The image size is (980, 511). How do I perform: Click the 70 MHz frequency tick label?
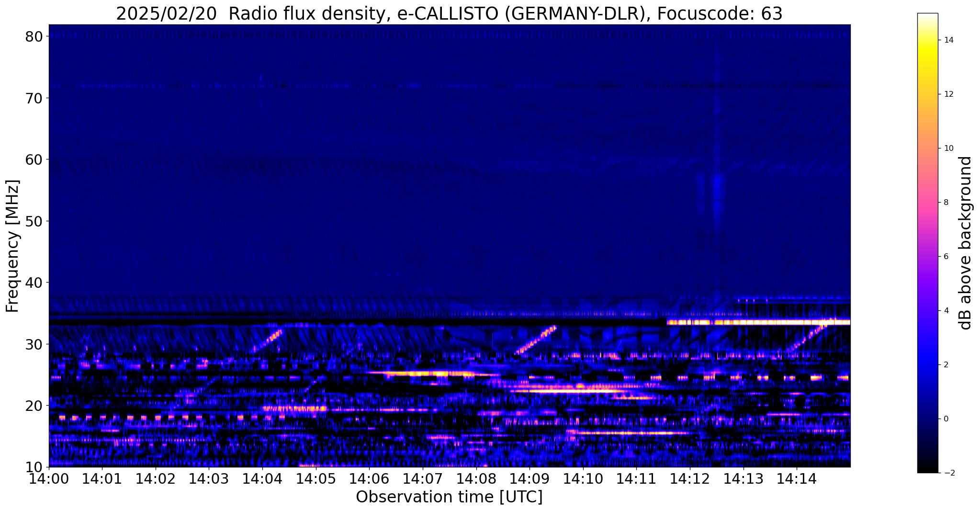(x=34, y=98)
